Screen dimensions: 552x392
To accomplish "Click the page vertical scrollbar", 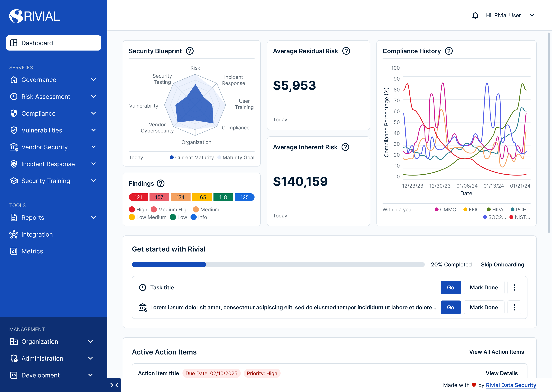I will point(549,133).
